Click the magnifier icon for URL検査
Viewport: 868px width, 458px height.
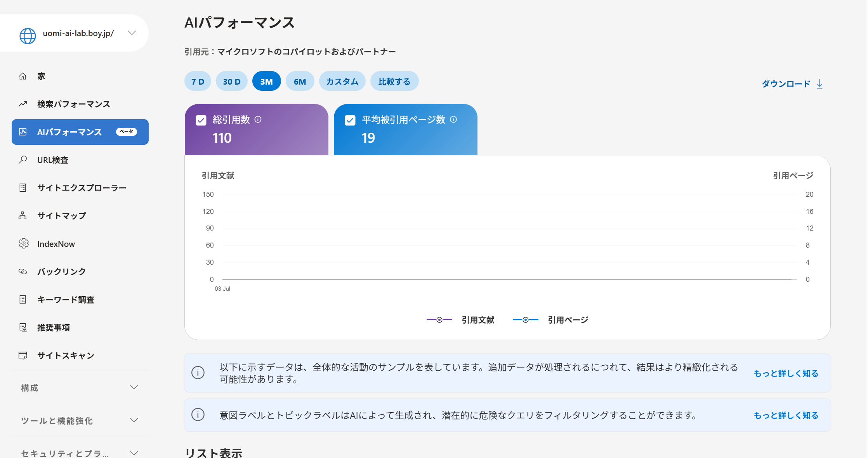[x=23, y=160]
